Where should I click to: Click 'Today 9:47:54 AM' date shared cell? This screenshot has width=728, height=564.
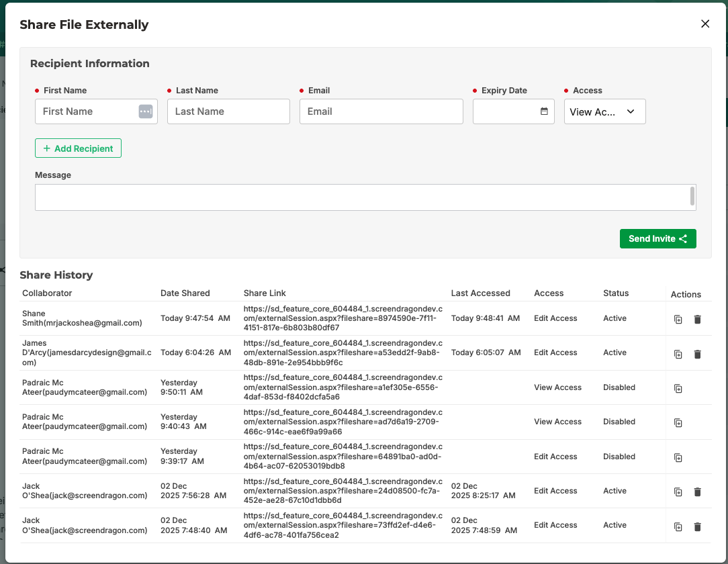(195, 318)
